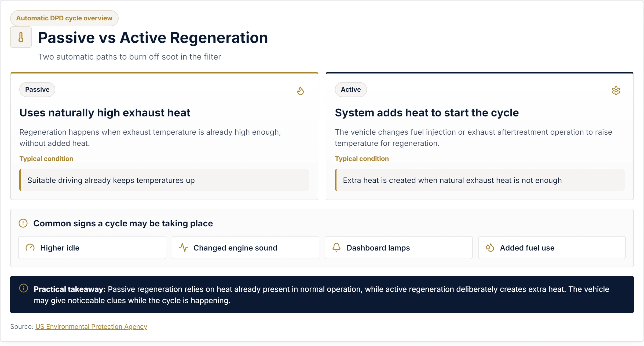This screenshot has width=644, height=346.
Task: Click the Source: label in footer
Action: point(22,326)
